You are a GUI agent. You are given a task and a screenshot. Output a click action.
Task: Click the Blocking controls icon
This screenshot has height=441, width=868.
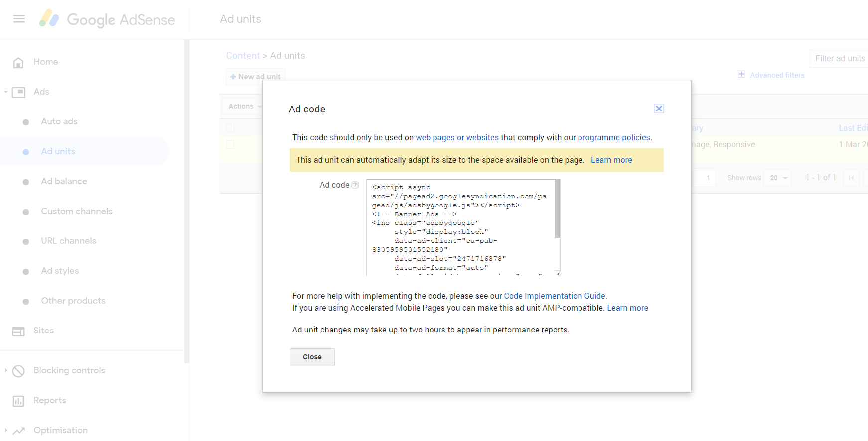[18, 371]
